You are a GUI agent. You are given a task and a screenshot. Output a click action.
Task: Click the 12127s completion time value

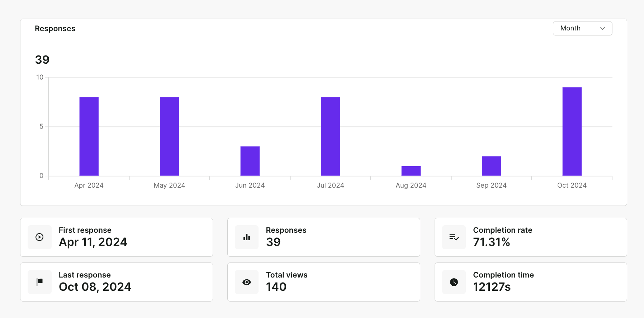492,287
